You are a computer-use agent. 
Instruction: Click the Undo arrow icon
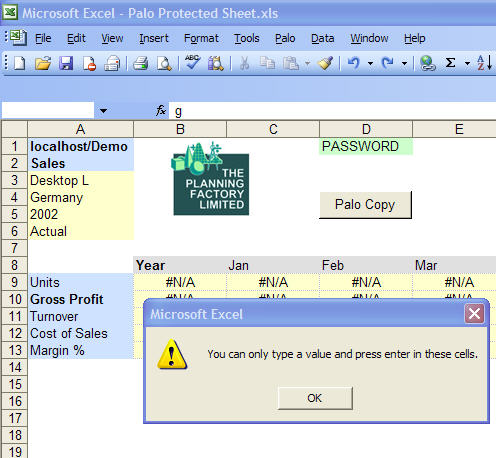coord(354,63)
